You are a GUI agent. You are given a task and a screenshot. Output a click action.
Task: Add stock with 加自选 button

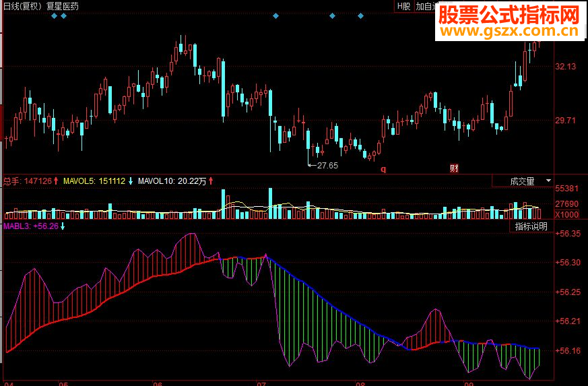coord(426,6)
